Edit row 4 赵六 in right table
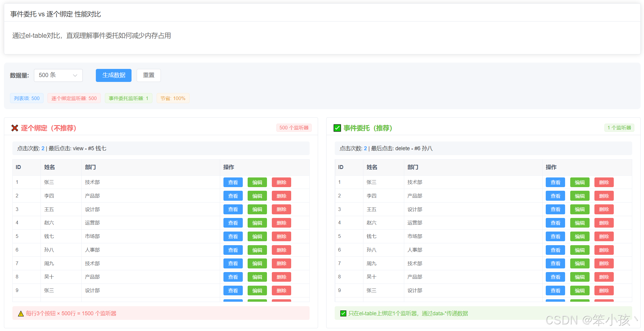The height and width of the screenshot is (331, 644). tap(580, 223)
